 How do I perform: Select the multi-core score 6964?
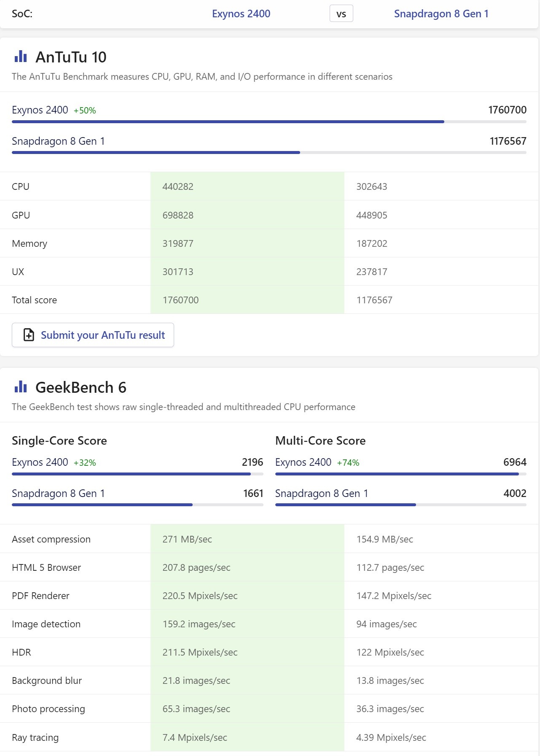pyautogui.click(x=515, y=462)
